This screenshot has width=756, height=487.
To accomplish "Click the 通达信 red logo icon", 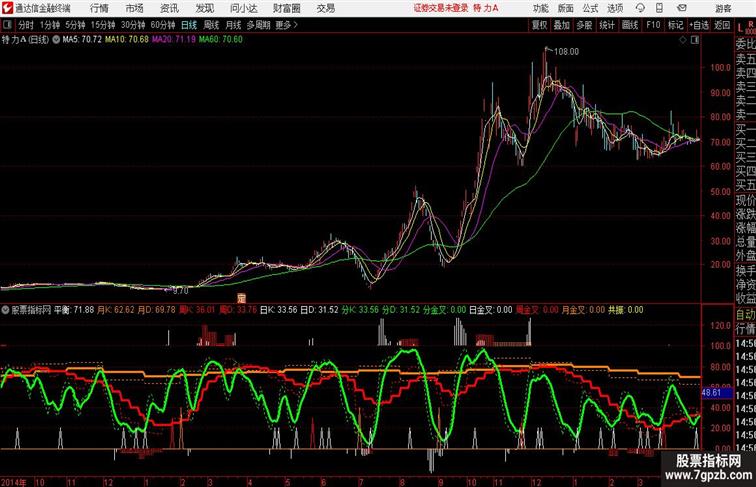I will (x=7, y=8).
